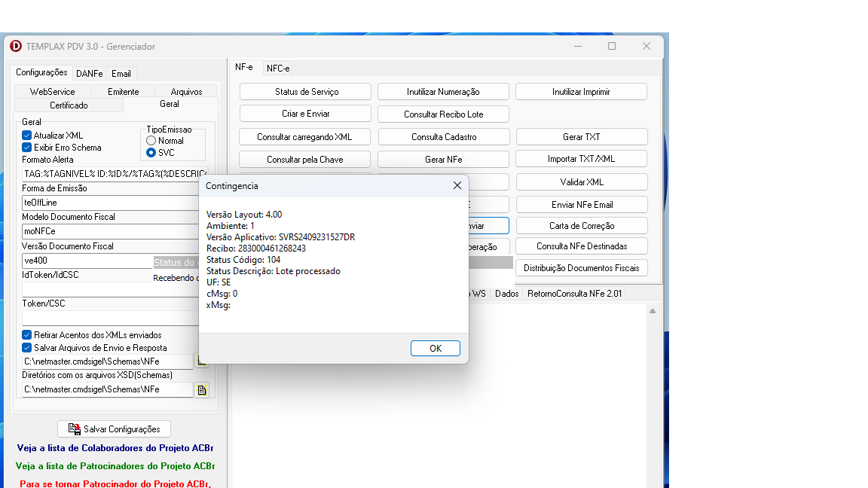This screenshot has height=488, width=868.
Task: Select the Normal emission type radio button
Action: pyautogui.click(x=151, y=141)
